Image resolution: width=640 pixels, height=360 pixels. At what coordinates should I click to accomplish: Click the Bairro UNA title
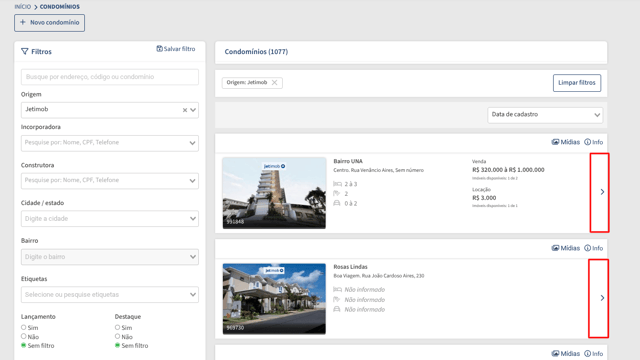pos(348,161)
